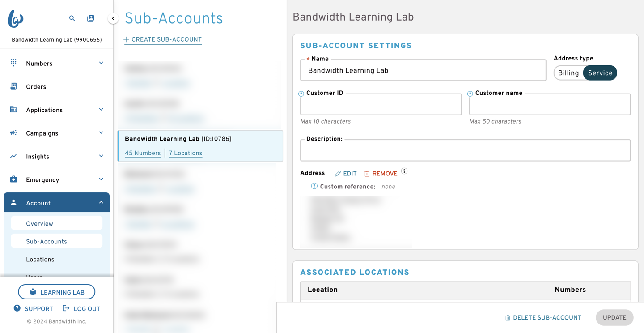The image size is (644, 333).
Task: Click the LEARNING LAB button
Action: click(x=56, y=292)
